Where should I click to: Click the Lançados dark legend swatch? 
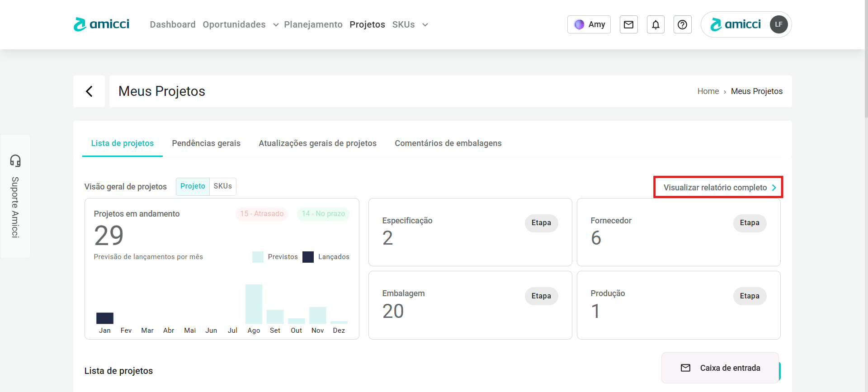click(308, 257)
